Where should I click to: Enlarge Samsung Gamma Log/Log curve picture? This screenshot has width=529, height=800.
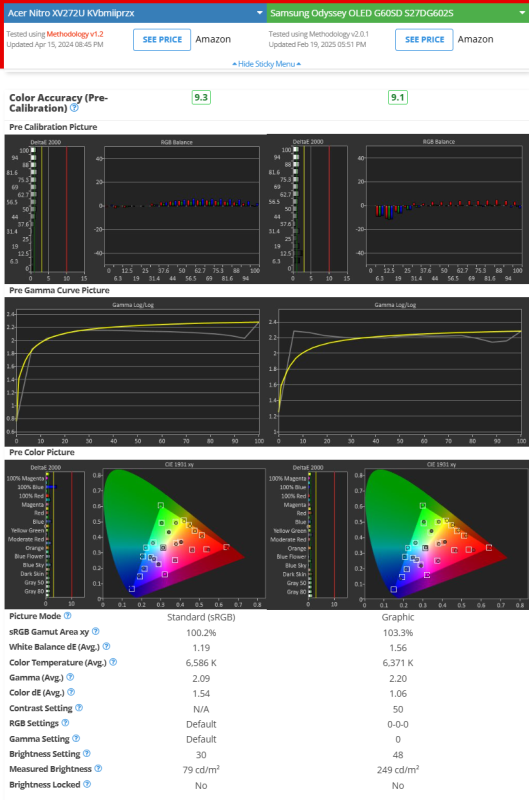click(x=398, y=372)
